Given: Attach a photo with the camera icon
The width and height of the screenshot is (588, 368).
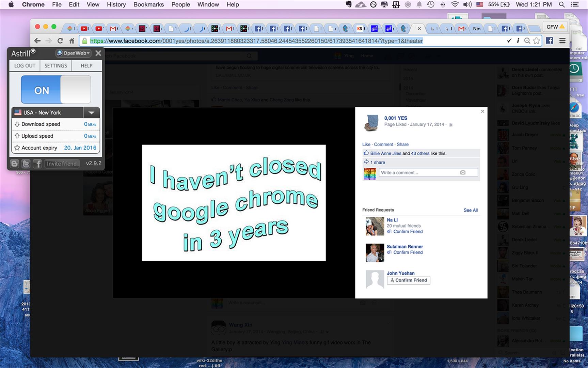Looking at the screenshot, I should click(463, 172).
